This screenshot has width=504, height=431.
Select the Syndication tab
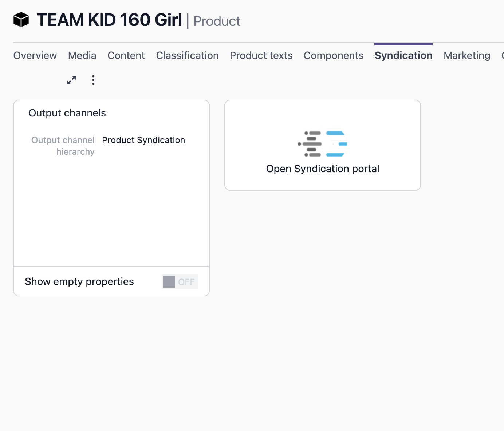tap(403, 55)
